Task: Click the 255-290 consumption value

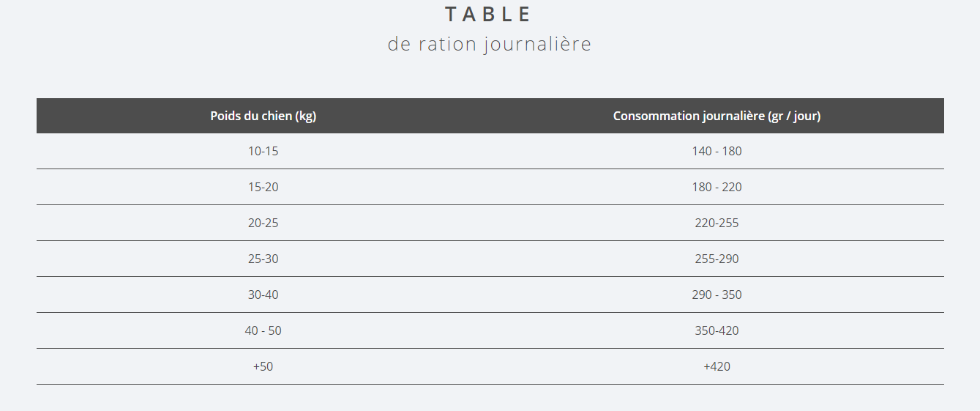Action: tap(717, 259)
